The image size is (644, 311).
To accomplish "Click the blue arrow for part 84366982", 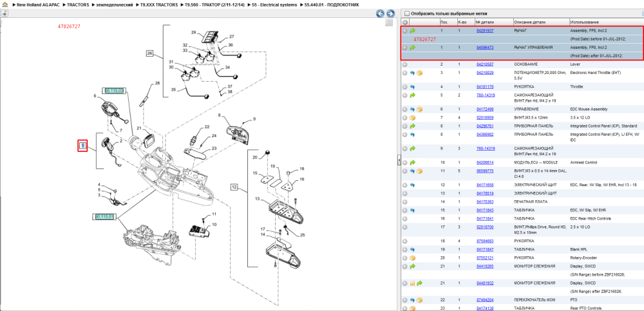I will 413,135.
